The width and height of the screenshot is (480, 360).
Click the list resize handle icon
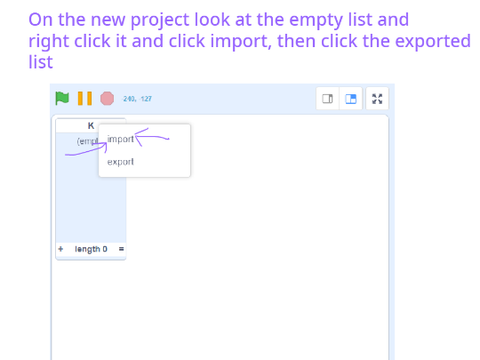(121, 249)
